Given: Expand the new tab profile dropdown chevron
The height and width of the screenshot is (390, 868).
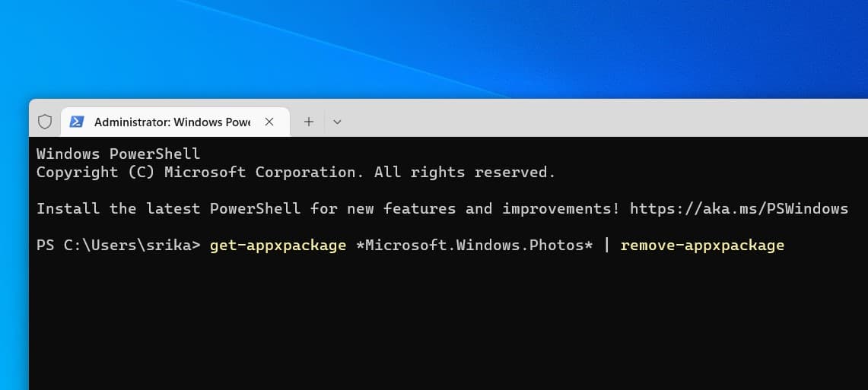Looking at the screenshot, I should pyautogui.click(x=337, y=122).
